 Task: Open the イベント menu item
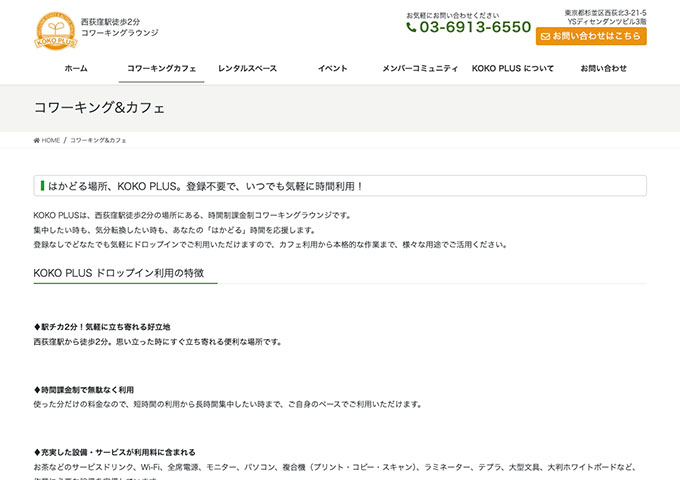click(x=332, y=68)
